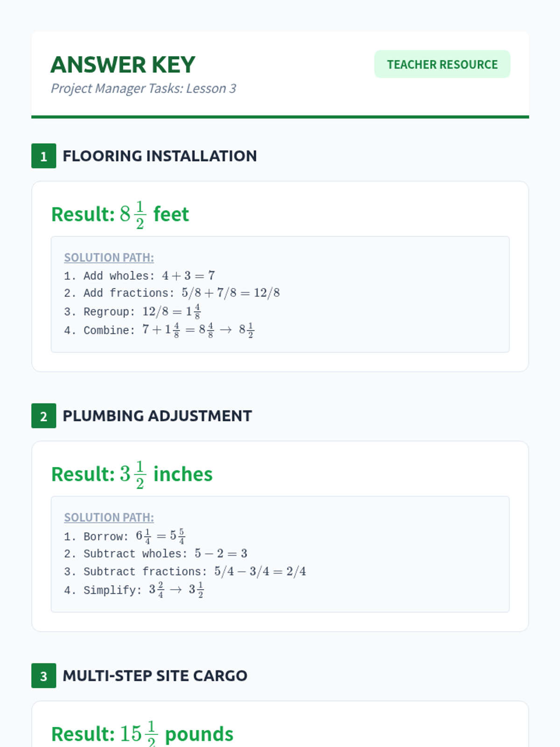
Task: Click the Add fractions step line
Action: pos(172,293)
